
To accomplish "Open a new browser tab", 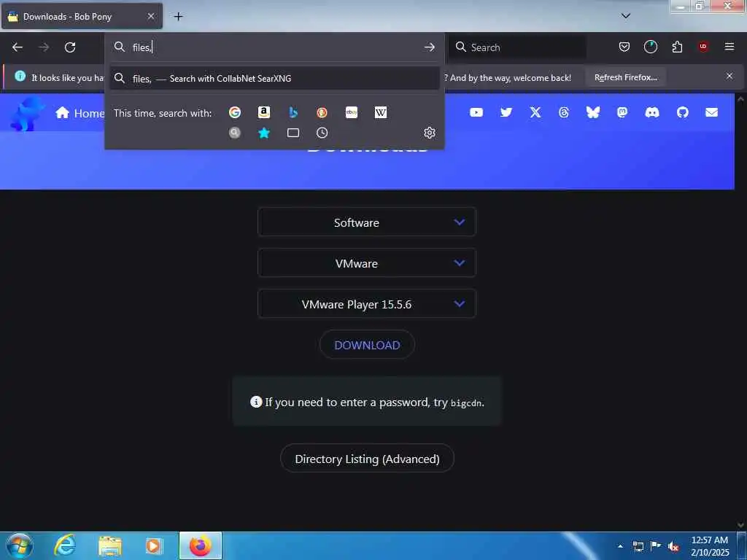I will coord(178,17).
